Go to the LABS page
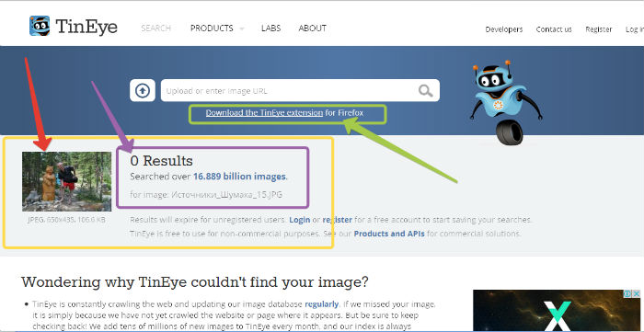644x332 pixels. coord(271,29)
